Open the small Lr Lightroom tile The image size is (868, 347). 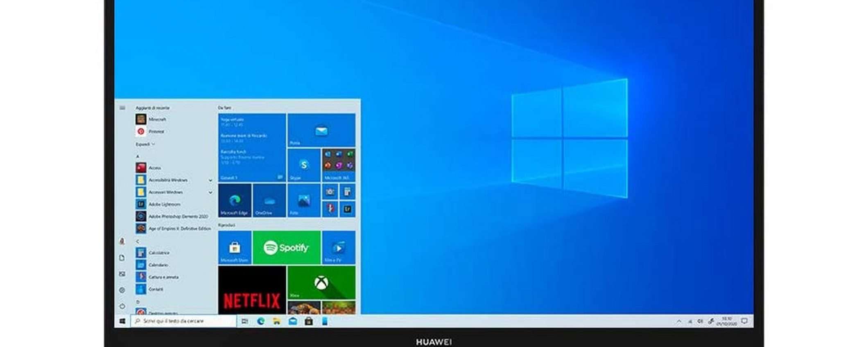point(347,209)
